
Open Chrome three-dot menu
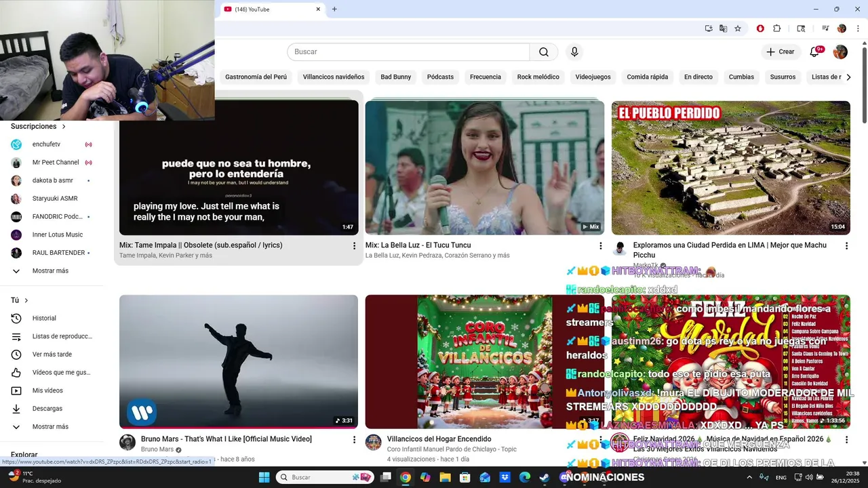(x=858, y=28)
